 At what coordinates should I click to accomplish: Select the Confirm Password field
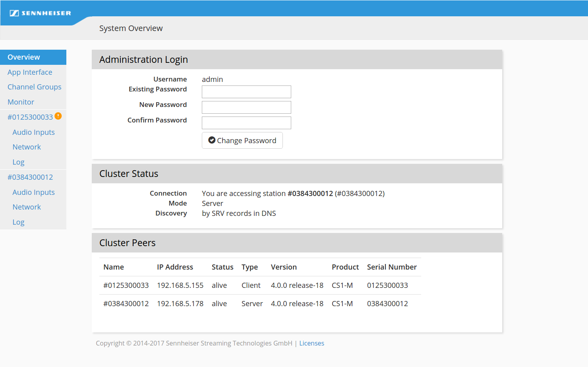[246, 123]
